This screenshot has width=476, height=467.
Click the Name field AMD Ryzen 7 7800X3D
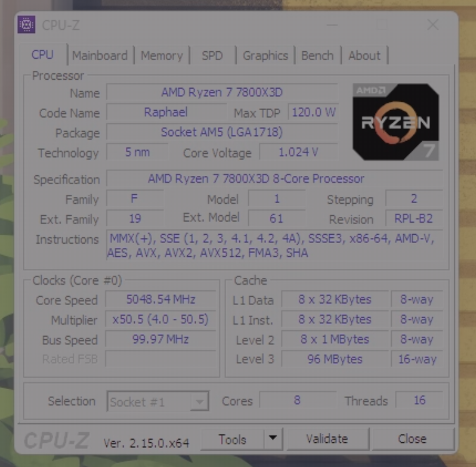(222, 92)
